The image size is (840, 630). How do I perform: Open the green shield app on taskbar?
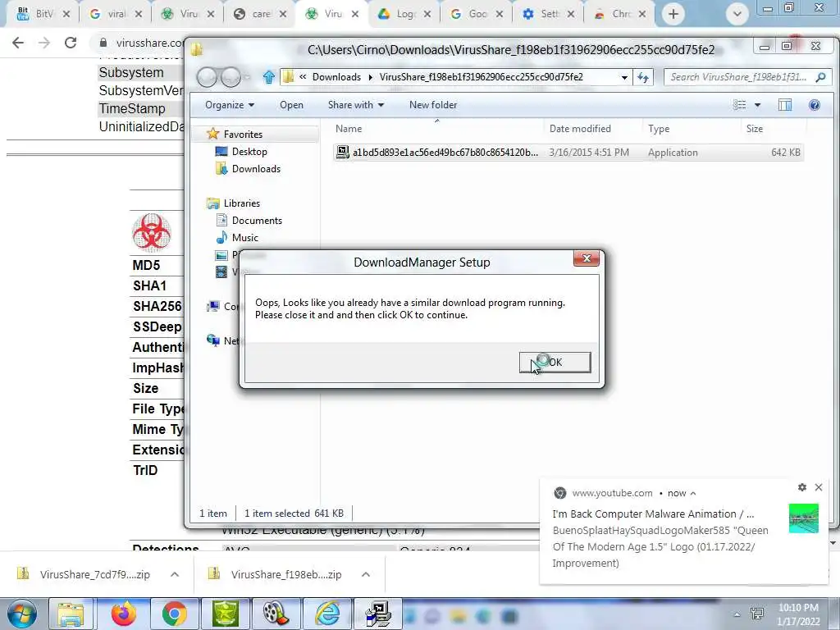pos(225,614)
